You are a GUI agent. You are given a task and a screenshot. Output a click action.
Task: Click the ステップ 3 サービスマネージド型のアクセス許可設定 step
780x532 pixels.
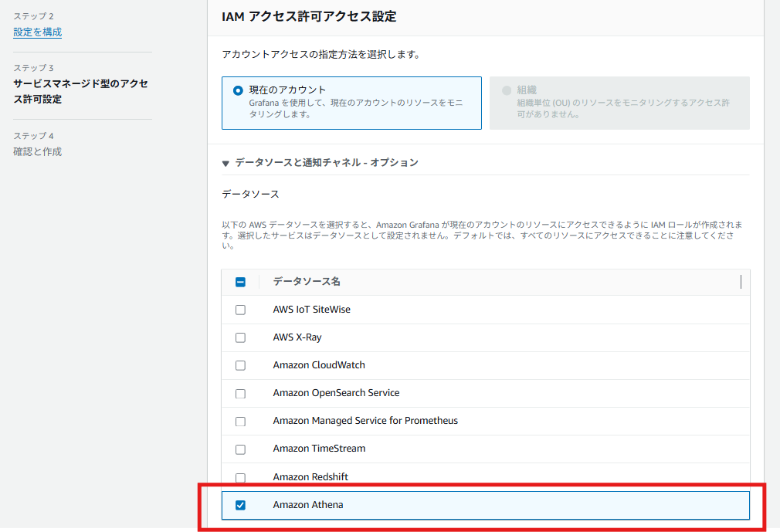point(80,83)
